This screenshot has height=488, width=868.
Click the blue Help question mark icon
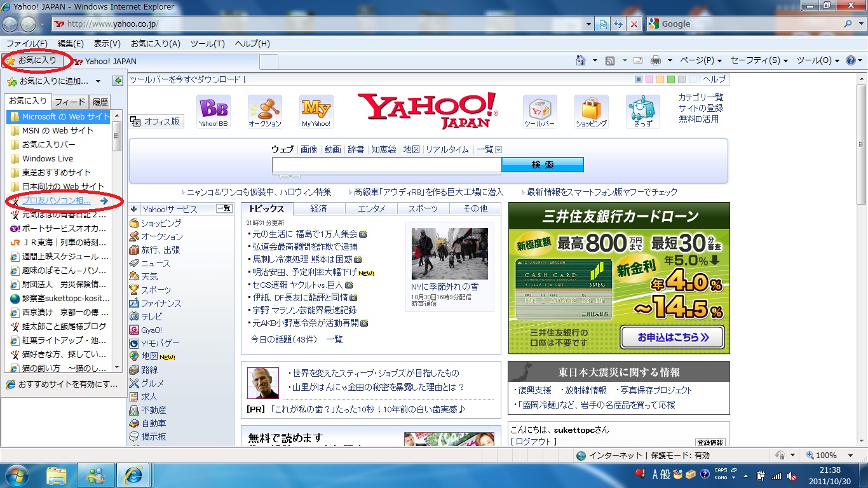pos(851,61)
